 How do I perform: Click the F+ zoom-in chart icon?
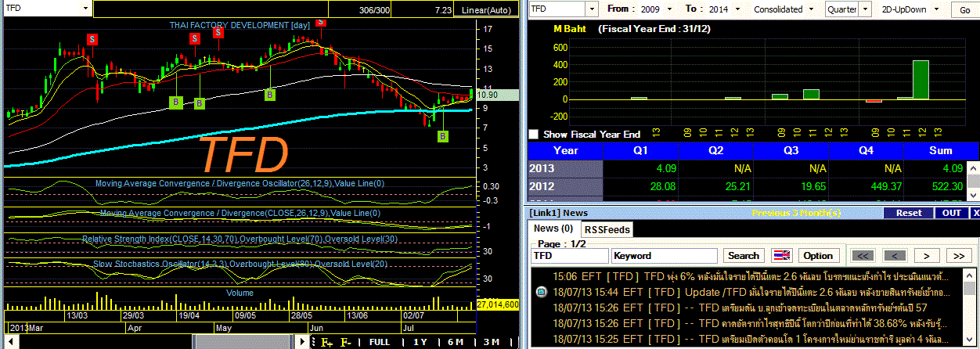click(x=326, y=342)
